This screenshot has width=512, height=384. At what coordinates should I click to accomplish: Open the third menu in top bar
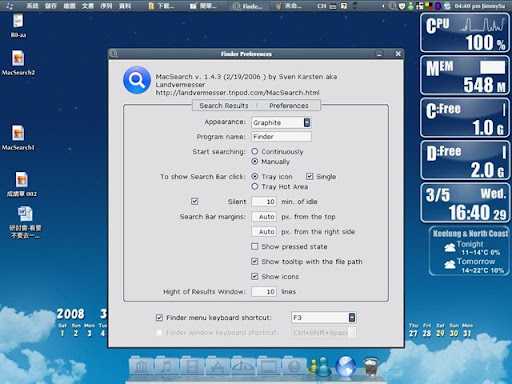pyautogui.click(x=69, y=6)
